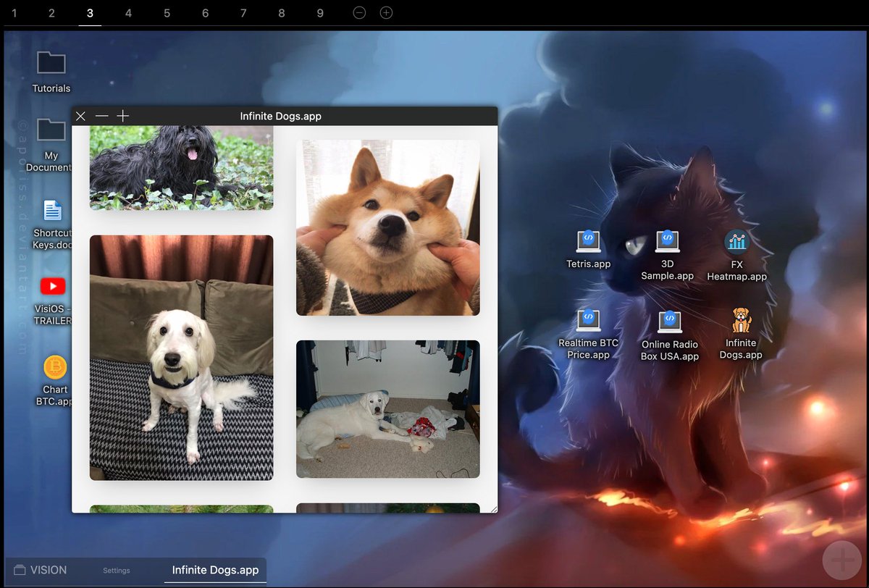The height and width of the screenshot is (588, 869).
Task: Launch the Infinite Dogs.app desktop icon
Action: click(x=741, y=320)
